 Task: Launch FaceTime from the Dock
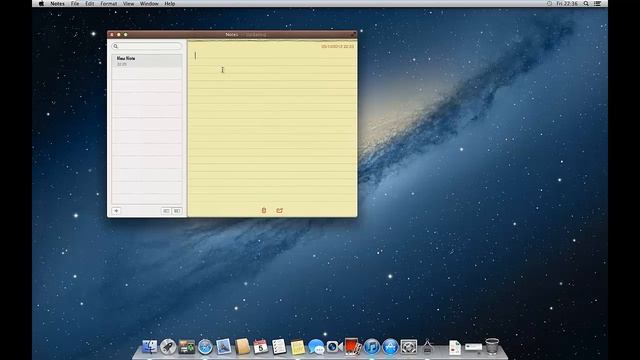(335, 347)
